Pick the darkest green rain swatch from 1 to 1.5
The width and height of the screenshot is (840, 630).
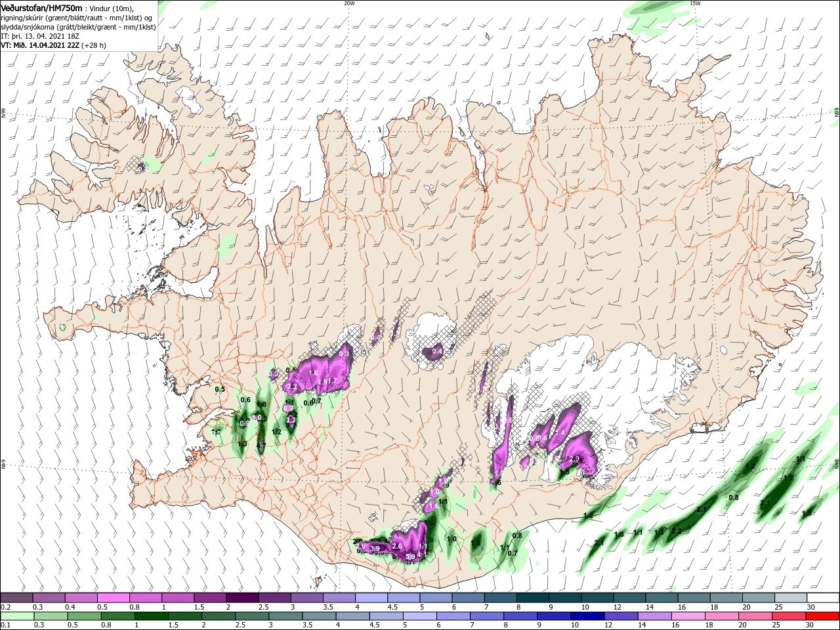pyautogui.click(x=151, y=616)
